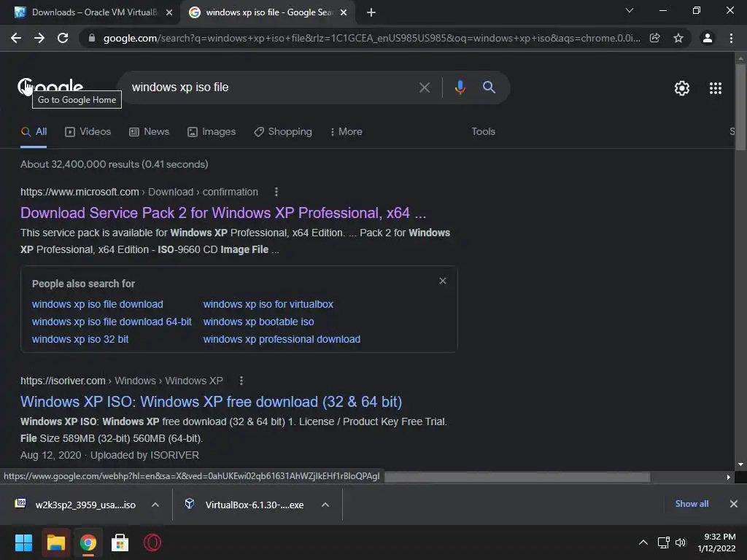747x560 pixels.
Task: Expand the More search filters
Action: pos(347,132)
